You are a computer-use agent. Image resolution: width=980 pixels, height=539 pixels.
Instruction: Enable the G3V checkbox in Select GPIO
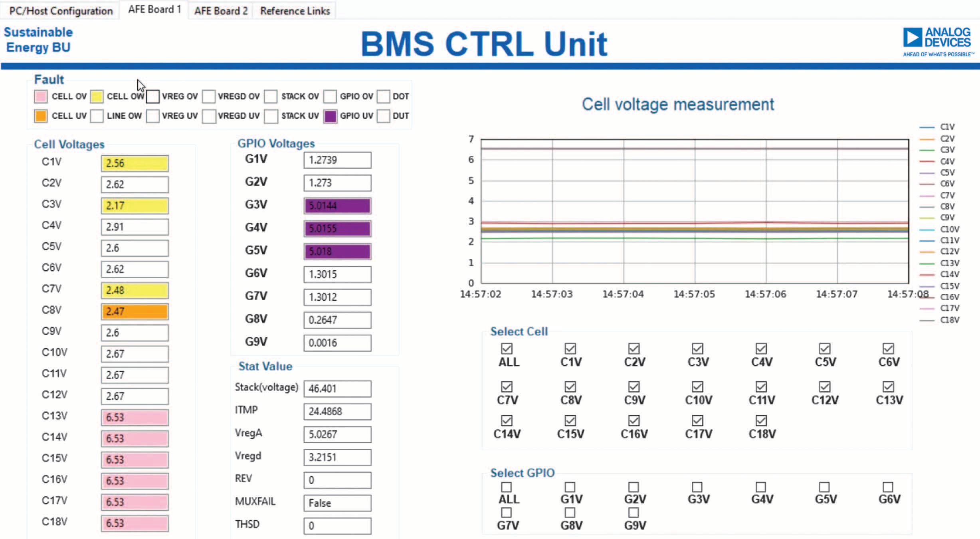[x=697, y=487]
